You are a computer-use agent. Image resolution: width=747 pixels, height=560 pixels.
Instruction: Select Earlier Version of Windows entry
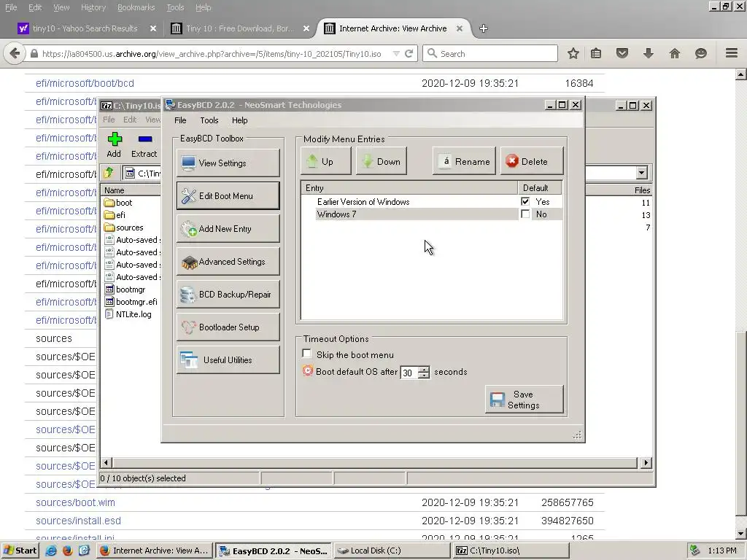click(x=363, y=202)
